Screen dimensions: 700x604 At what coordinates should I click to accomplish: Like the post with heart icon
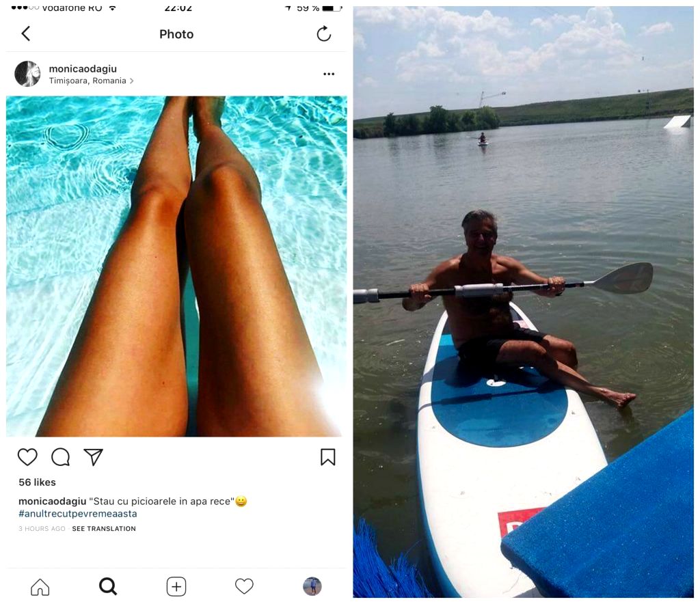click(27, 457)
